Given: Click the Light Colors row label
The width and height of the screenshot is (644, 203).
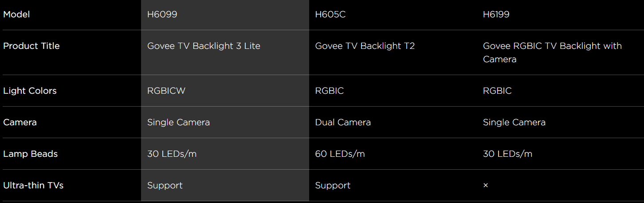Looking at the screenshot, I should [x=30, y=91].
